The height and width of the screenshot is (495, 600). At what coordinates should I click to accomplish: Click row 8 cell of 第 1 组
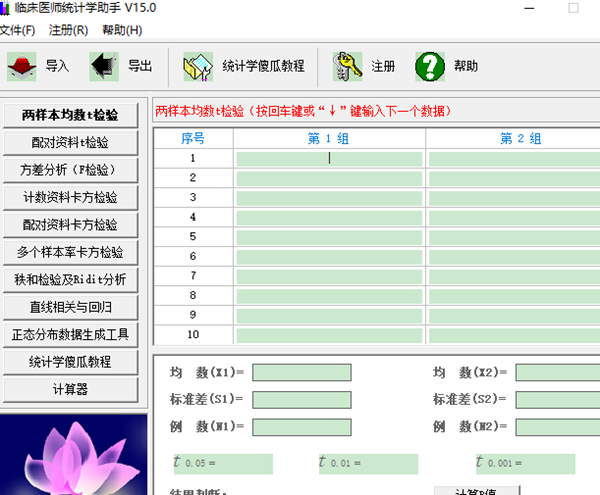coord(329,296)
